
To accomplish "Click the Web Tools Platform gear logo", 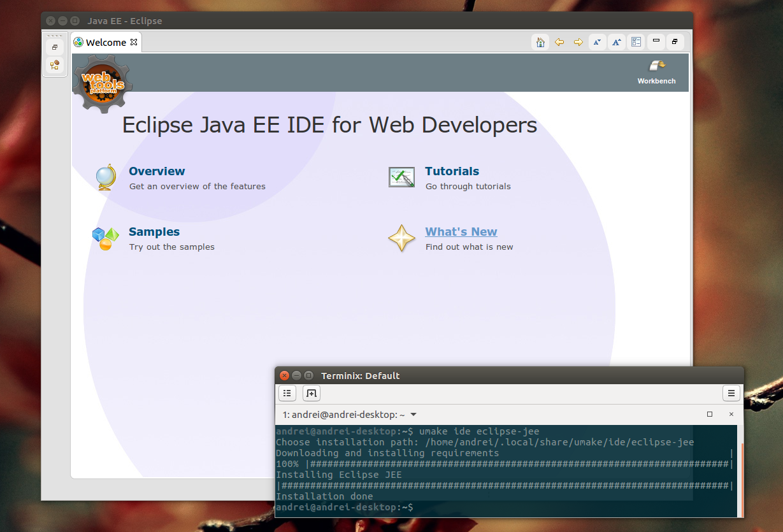I will tap(102, 83).
